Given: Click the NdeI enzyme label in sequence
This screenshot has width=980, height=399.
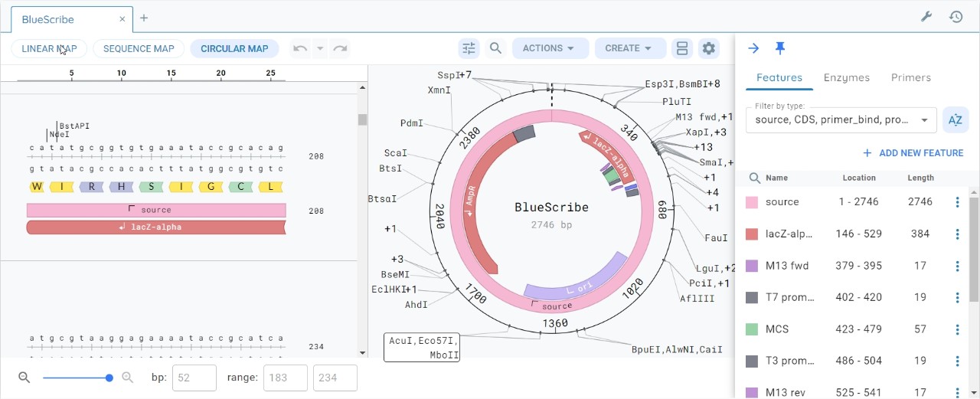Looking at the screenshot, I should point(60,135).
